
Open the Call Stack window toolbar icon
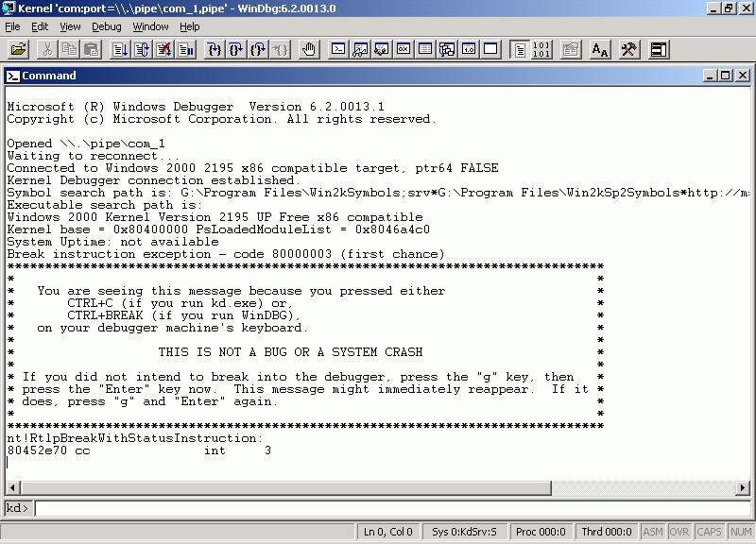coord(446,49)
